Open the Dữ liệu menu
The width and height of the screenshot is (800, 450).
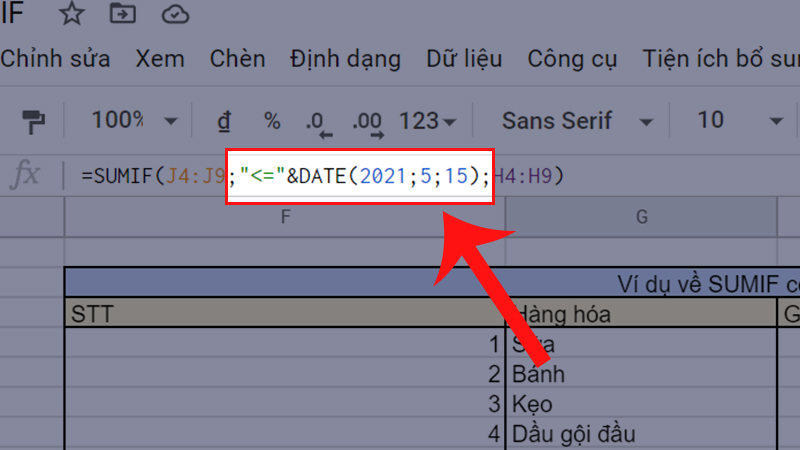point(464,58)
